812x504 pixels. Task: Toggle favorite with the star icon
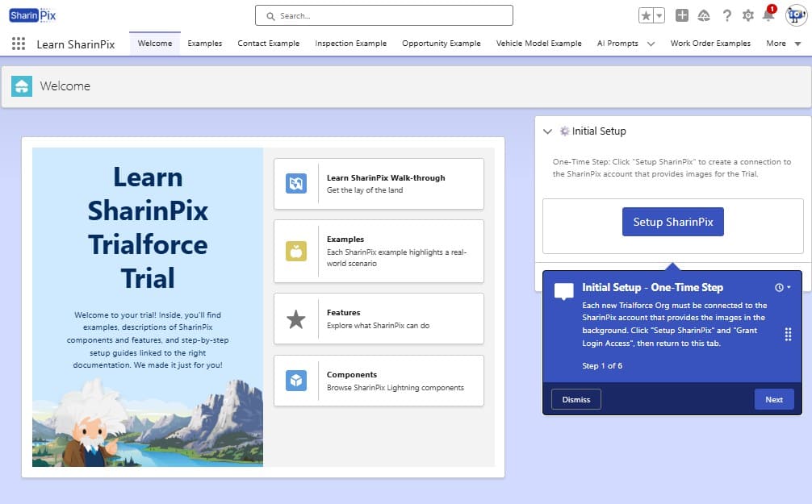(x=647, y=14)
